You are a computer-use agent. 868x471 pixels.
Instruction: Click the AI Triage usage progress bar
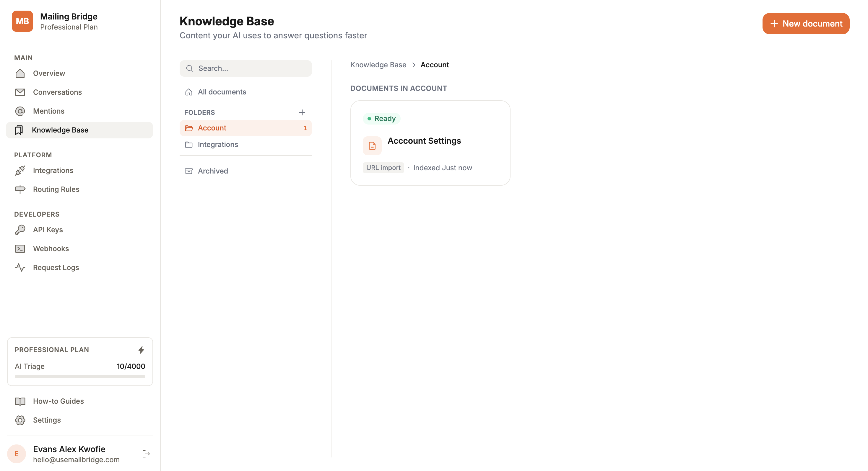(79, 377)
